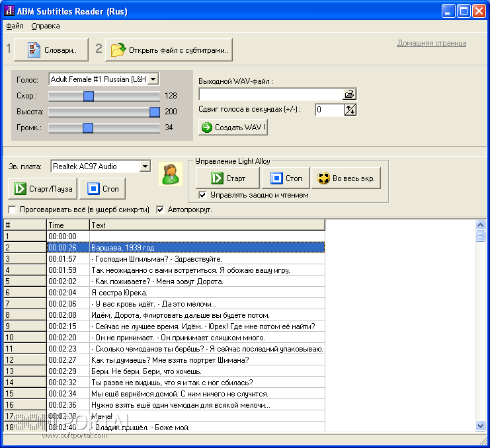The image size is (490, 448).
Task: Click the scroll up arrow of subtitle list
Action: click(480, 225)
